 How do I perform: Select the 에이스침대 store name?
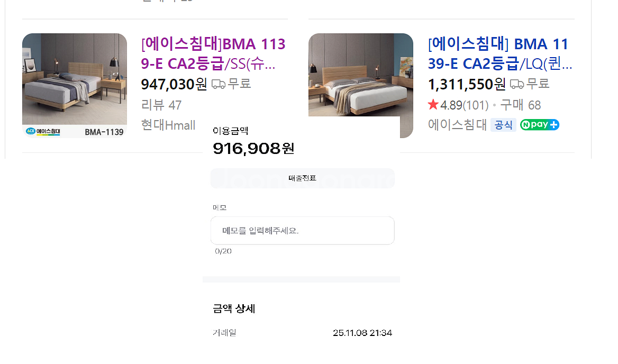click(x=456, y=125)
